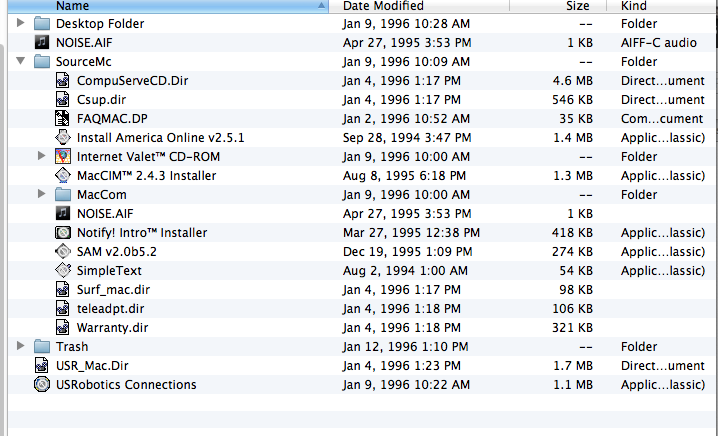This screenshot has height=436, width=718.
Task: Select the file name CompuServeCD.Dir
Action: [132, 81]
